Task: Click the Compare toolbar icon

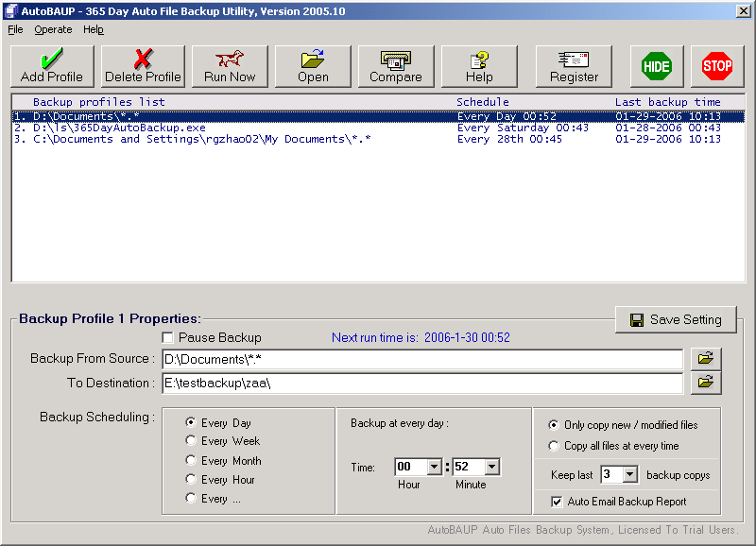Action: tap(396, 60)
